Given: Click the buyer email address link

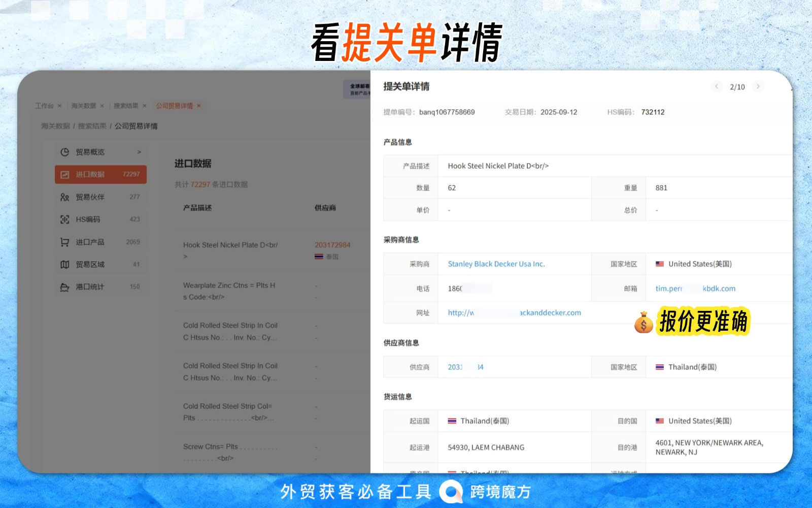Looking at the screenshot, I should coord(695,289).
